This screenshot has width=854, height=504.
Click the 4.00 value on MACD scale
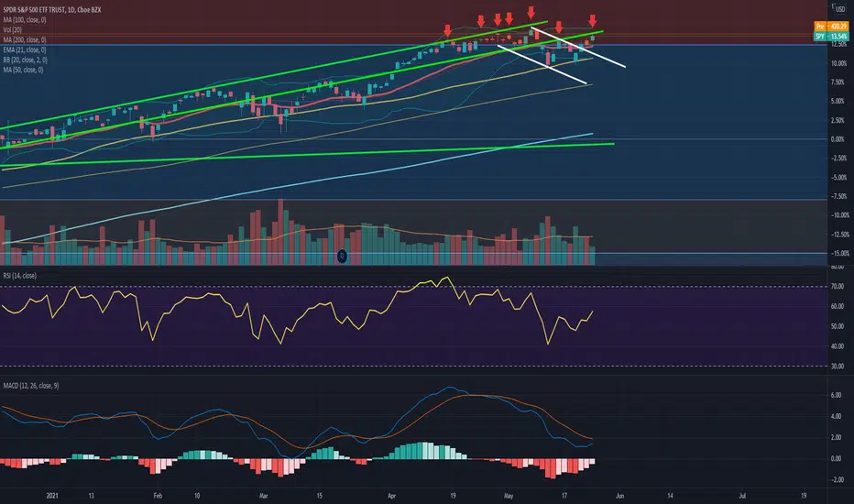(836, 416)
